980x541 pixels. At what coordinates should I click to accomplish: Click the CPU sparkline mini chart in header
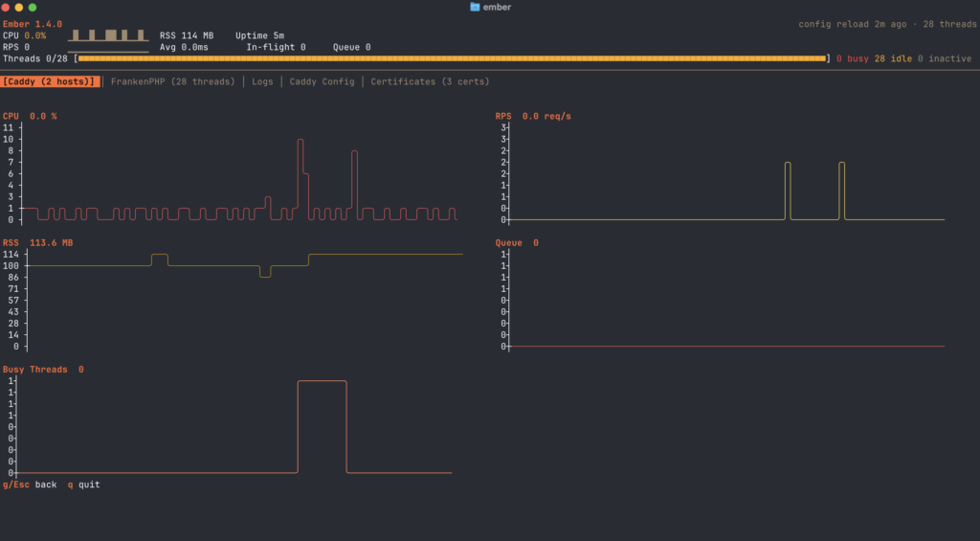[x=108, y=35]
